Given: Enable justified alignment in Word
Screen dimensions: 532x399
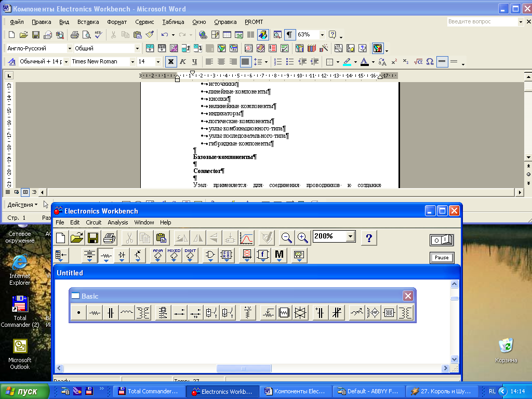Looking at the screenshot, I should click(x=245, y=61).
